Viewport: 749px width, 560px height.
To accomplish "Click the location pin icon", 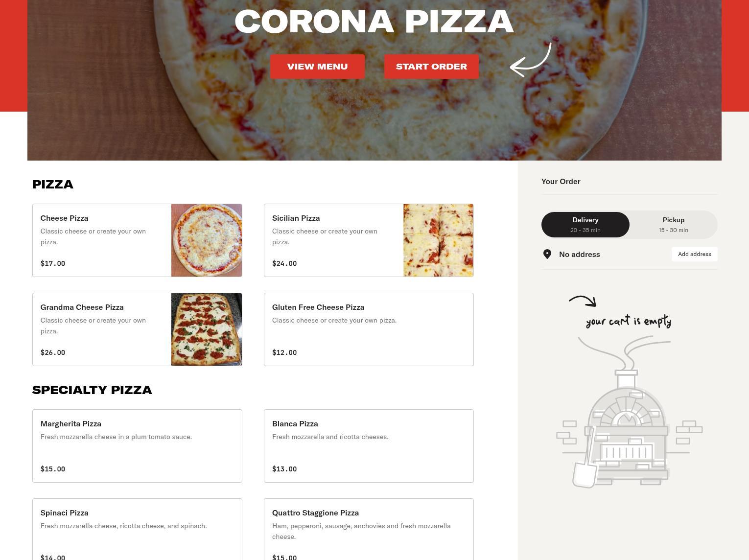I will click(x=547, y=254).
